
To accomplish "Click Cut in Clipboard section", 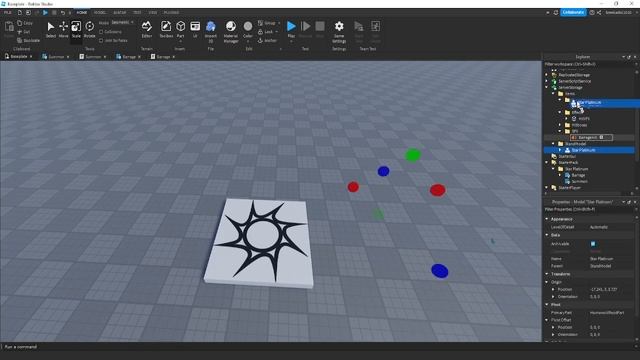I will pyautogui.click(x=24, y=32).
